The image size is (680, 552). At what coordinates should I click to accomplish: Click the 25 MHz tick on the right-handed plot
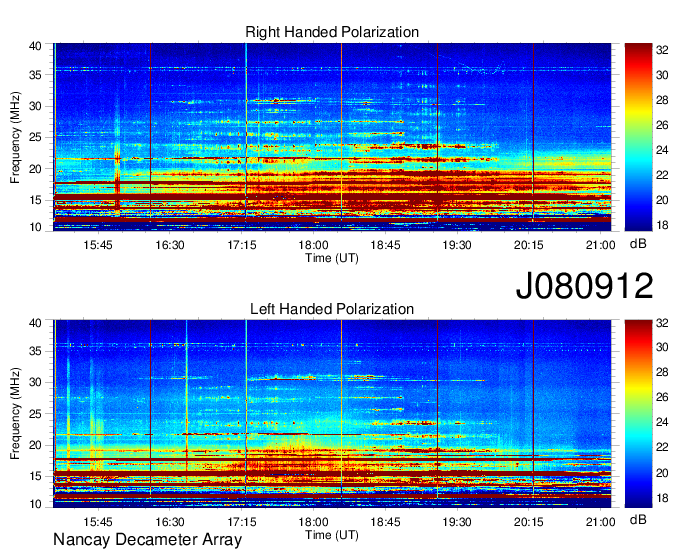(x=35, y=137)
